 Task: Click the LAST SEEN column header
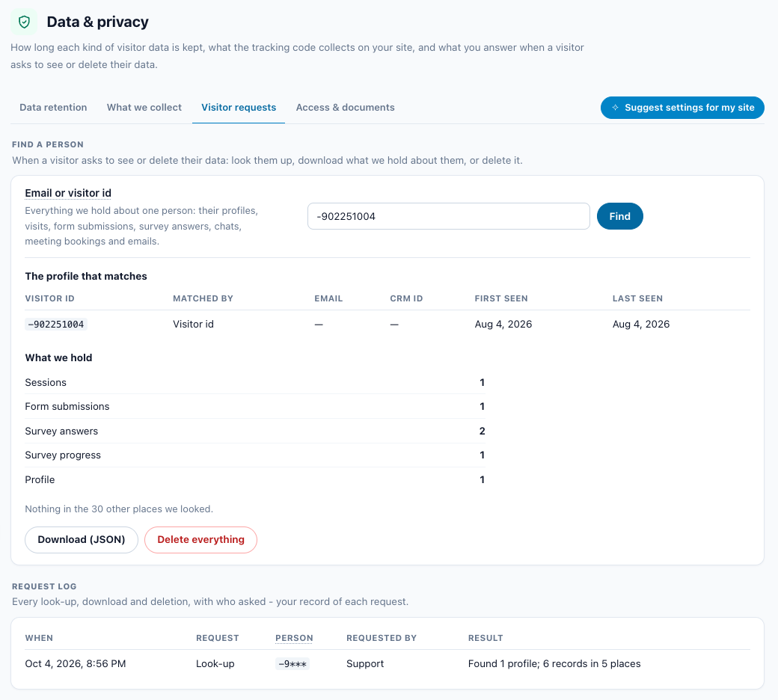[637, 298]
